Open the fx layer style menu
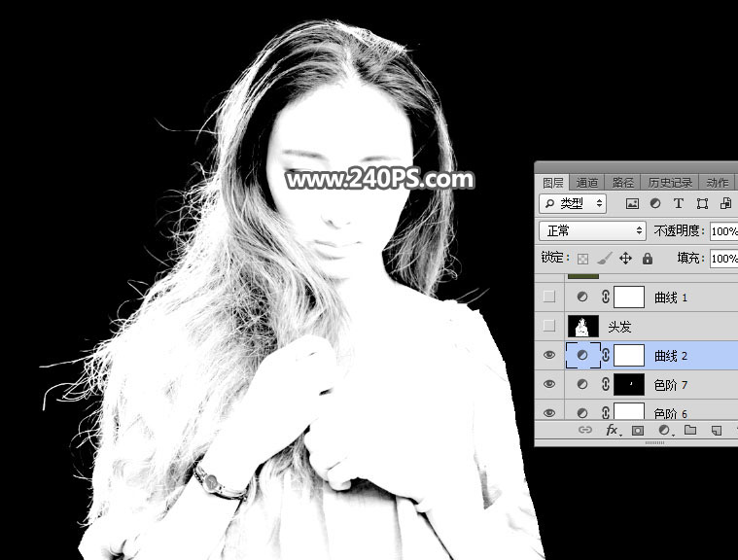This screenshot has width=738, height=560. point(612,430)
